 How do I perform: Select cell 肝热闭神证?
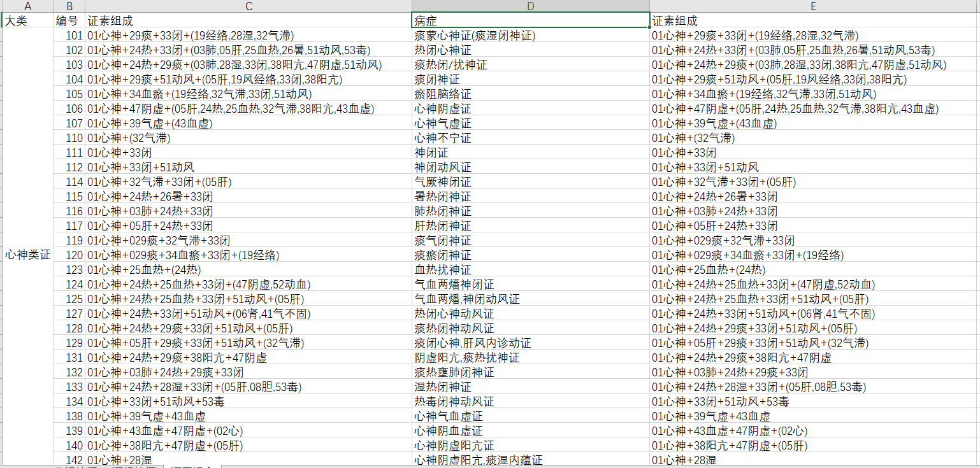pos(531,226)
